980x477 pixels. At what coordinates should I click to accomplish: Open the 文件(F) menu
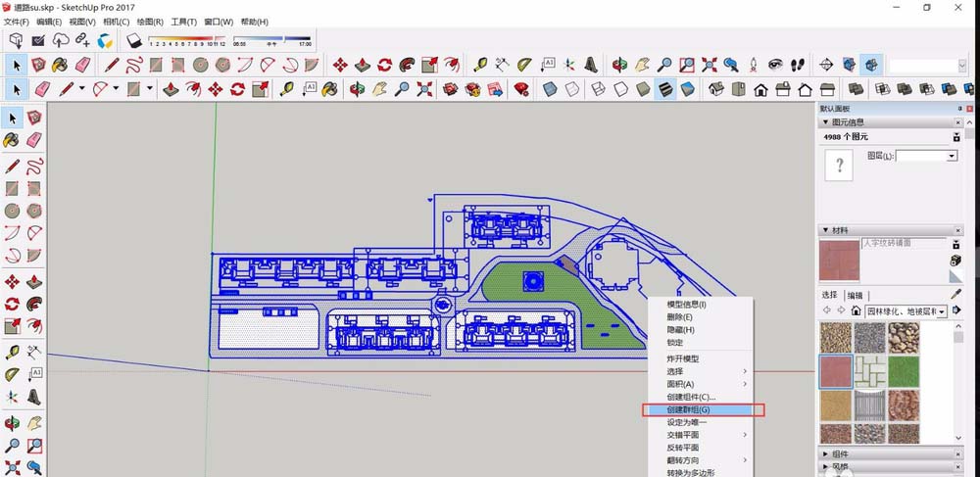(17, 22)
